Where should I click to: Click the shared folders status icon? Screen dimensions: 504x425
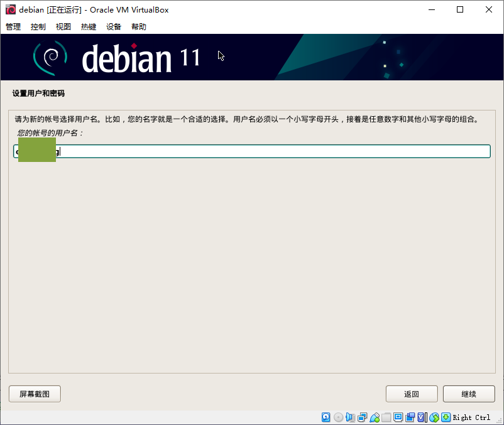386,417
